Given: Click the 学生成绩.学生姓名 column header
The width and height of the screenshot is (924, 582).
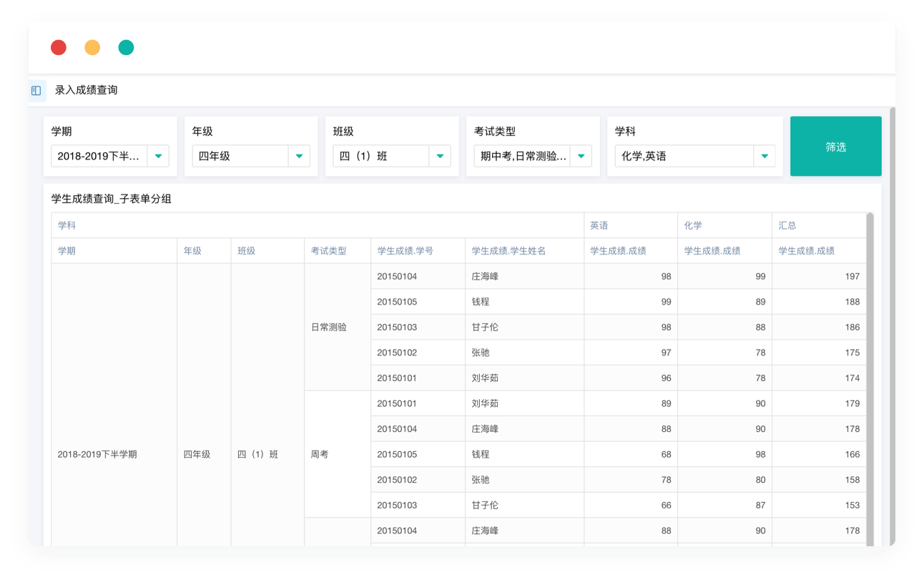Looking at the screenshot, I should [508, 251].
